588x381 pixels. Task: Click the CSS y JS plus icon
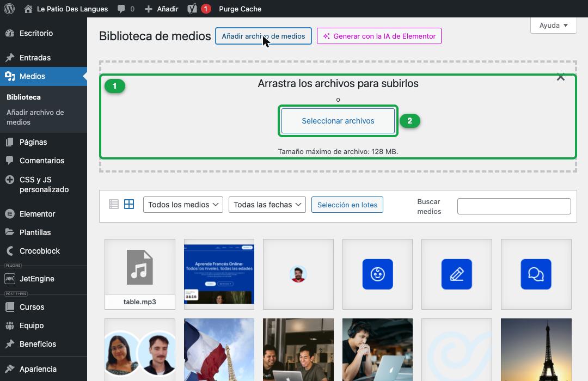point(10,180)
